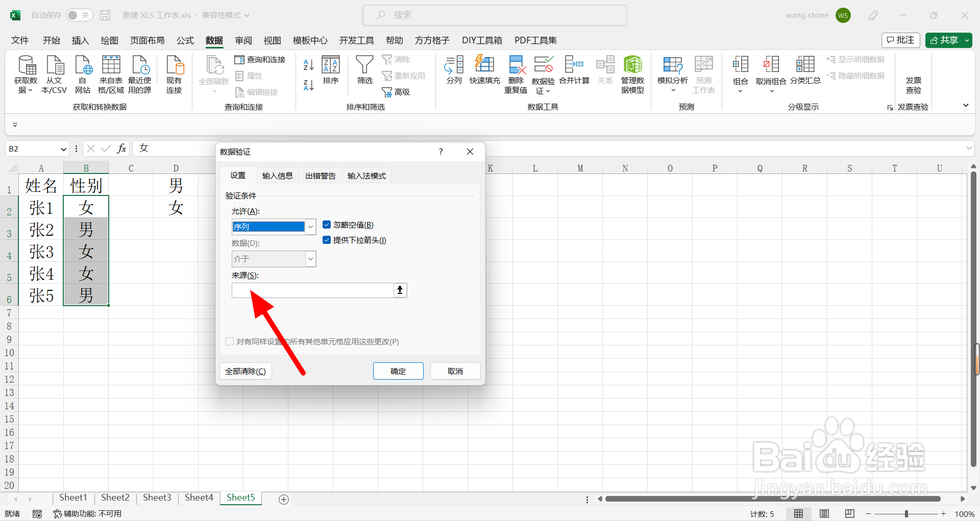The height and width of the screenshot is (521, 980).
Task: Click the 分类汇总 (Subtotal) icon
Action: coord(805,70)
